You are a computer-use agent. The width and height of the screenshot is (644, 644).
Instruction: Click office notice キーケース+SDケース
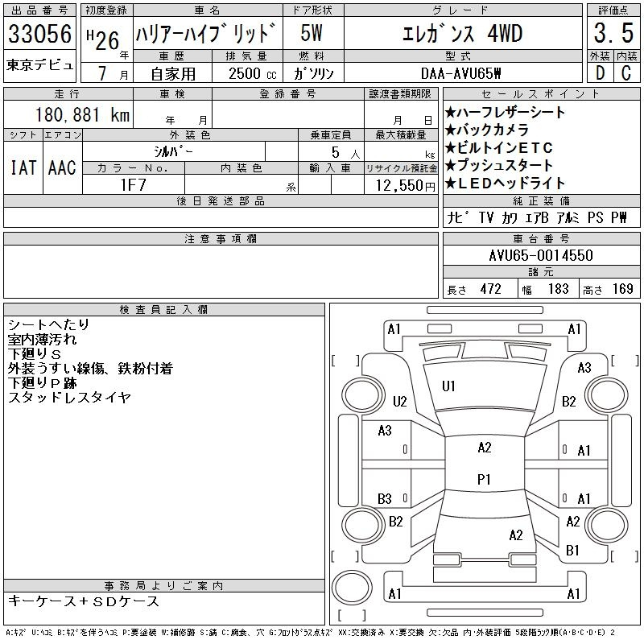(x=84, y=601)
